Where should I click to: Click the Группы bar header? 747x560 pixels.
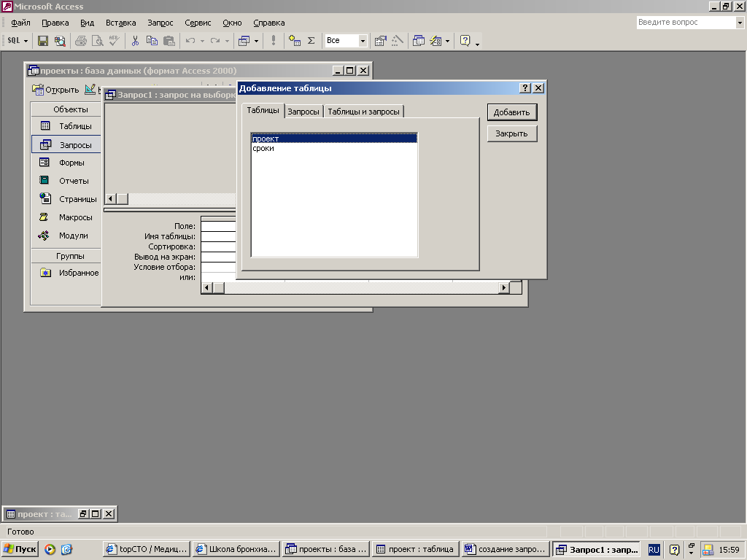[x=66, y=256]
